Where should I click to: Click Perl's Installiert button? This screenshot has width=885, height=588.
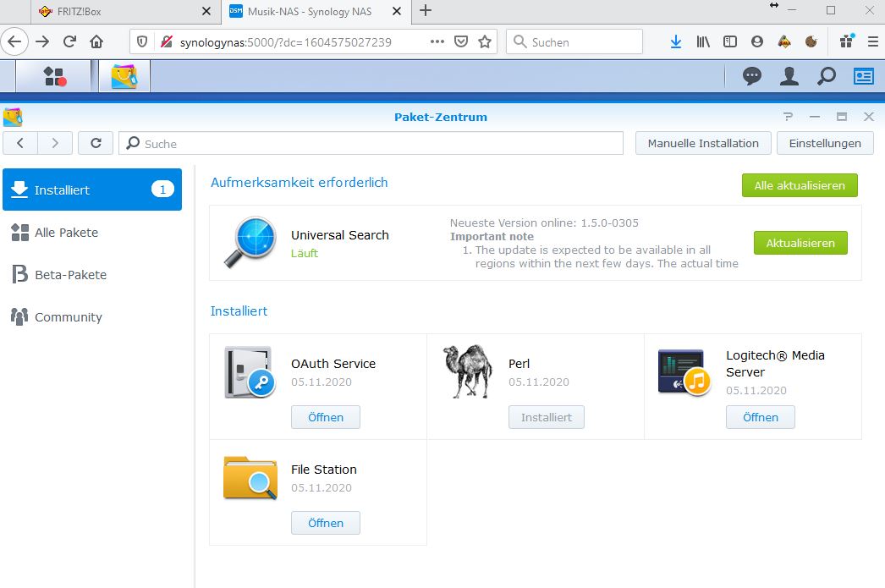click(546, 418)
